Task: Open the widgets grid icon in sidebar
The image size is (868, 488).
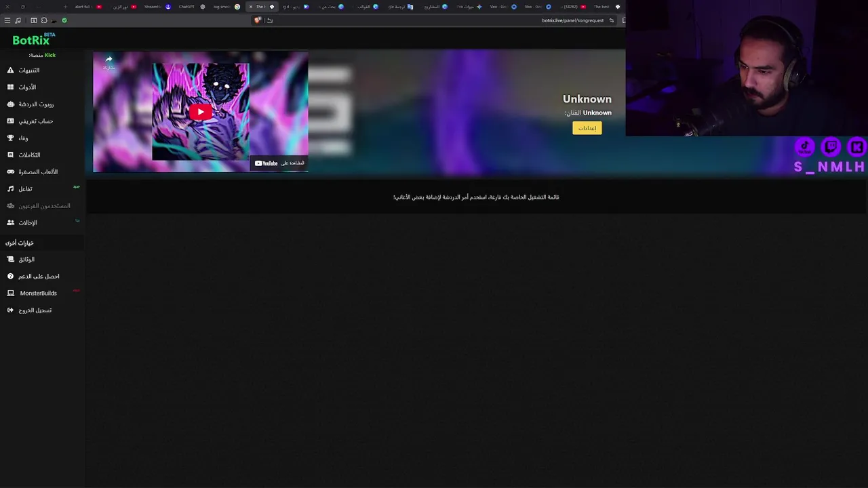Action: (x=10, y=87)
